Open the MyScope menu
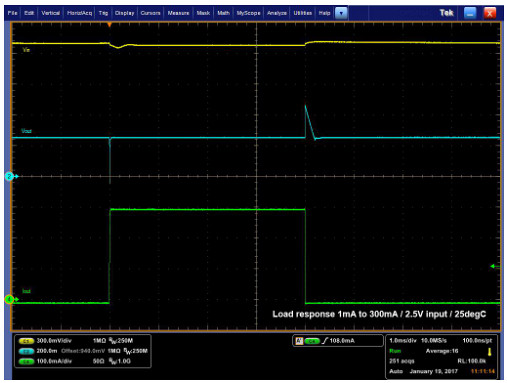The image size is (507, 383). point(248,13)
